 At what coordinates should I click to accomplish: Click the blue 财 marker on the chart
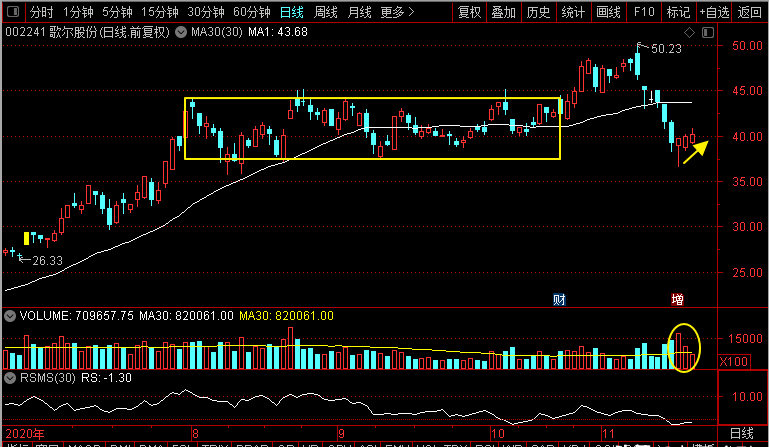click(559, 299)
